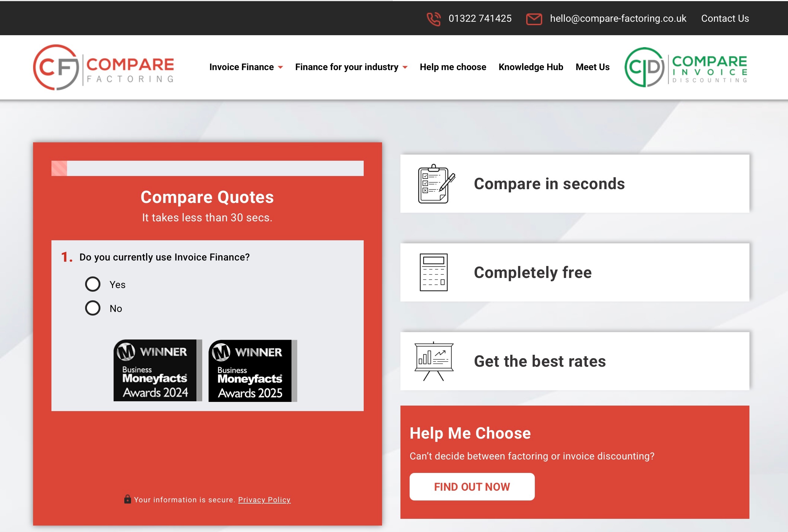The width and height of the screenshot is (788, 532).
Task: Open the Compare Invoice Discounting logo
Action: tap(686, 67)
